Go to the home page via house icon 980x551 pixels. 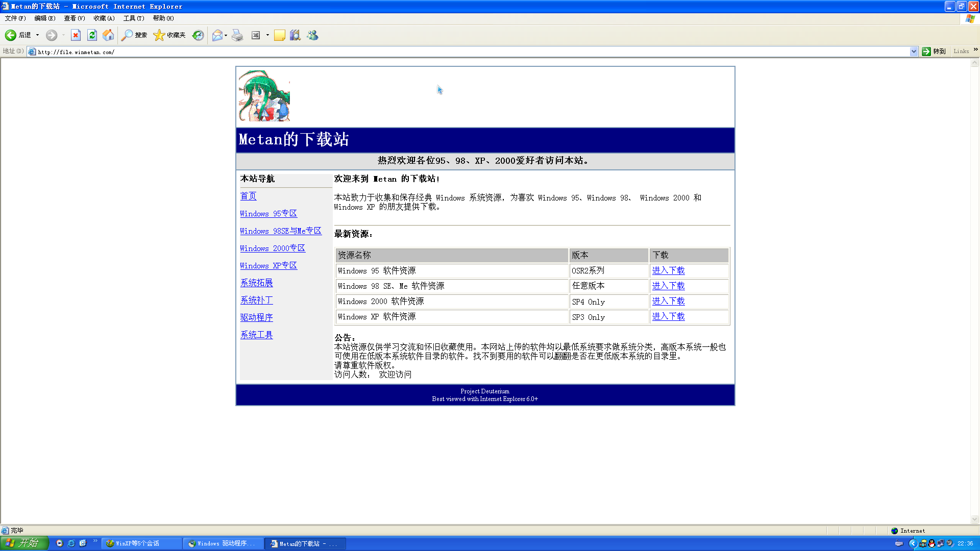pyautogui.click(x=108, y=35)
